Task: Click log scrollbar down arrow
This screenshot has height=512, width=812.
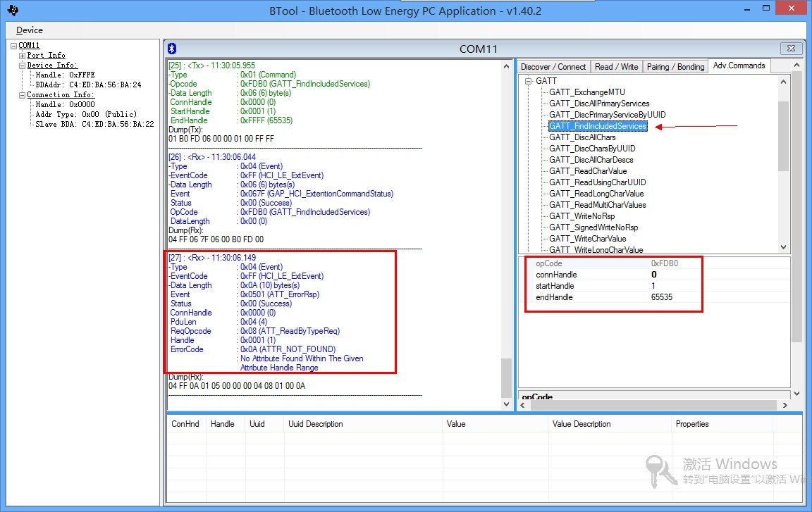Action: point(506,404)
